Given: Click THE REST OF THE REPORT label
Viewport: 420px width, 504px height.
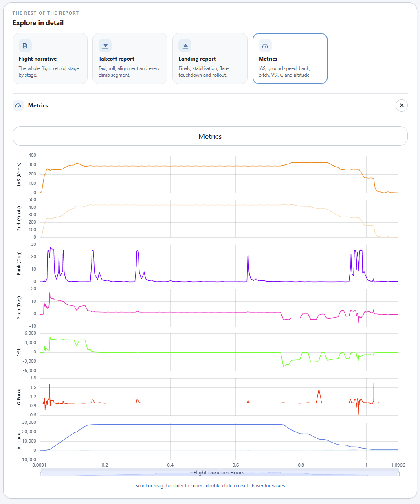Looking at the screenshot, I should click(x=46, y=13).
